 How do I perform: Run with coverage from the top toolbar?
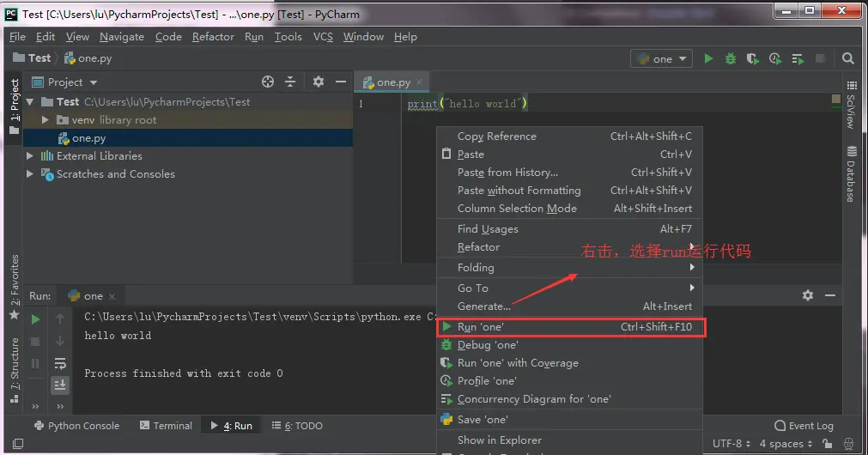[752, 58]
